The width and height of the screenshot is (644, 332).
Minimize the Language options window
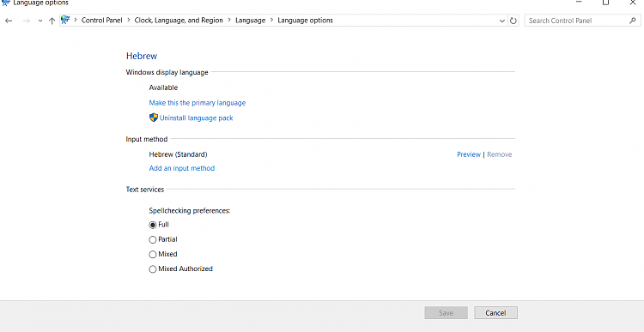tap(579, 2)
